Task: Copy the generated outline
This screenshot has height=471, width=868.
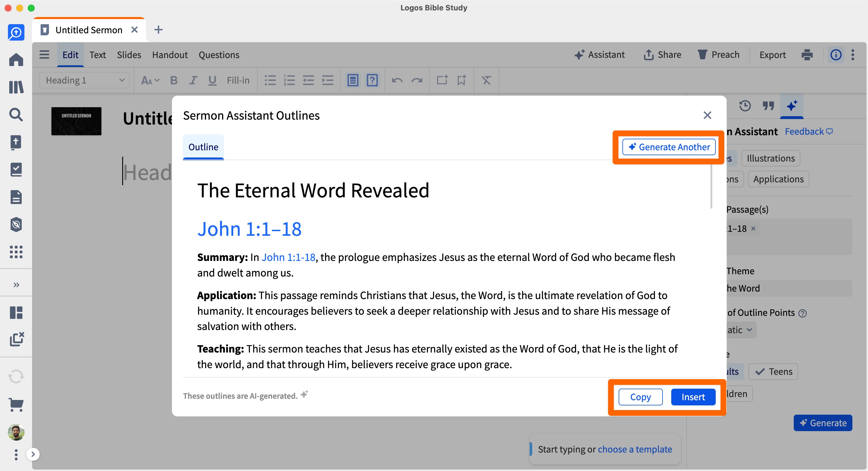Action: (x=640, y=397)
